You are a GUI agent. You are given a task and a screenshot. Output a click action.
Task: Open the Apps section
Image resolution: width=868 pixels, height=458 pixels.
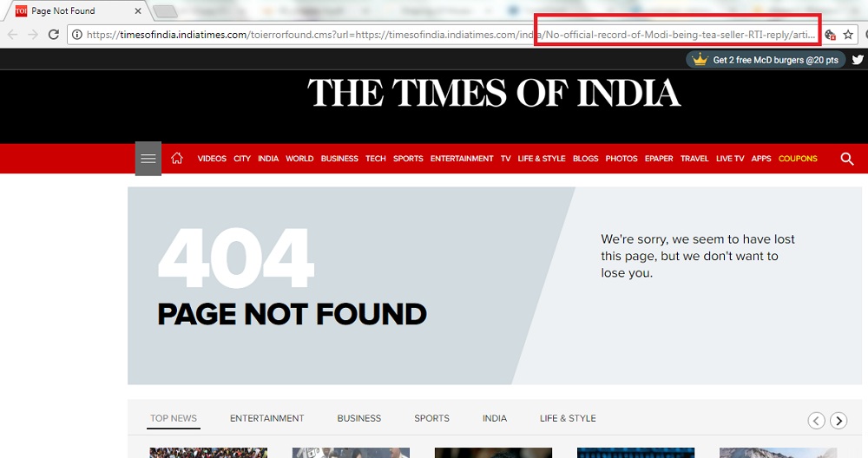pos(761,158)
